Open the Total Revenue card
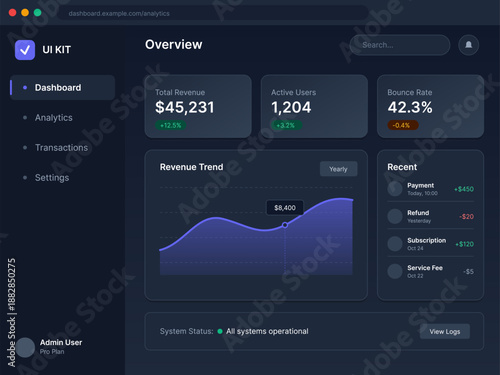 (198, 106)
